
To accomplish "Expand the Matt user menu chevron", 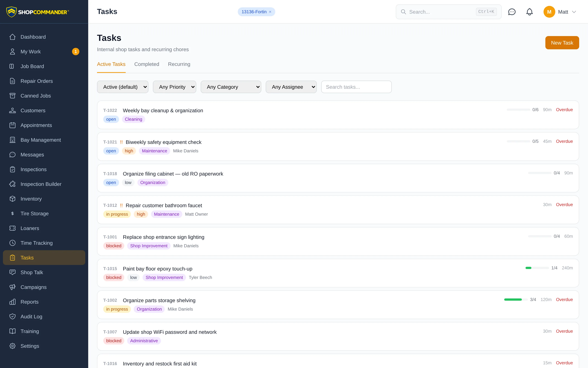I will pyautogui.click(x=574, y=12).
